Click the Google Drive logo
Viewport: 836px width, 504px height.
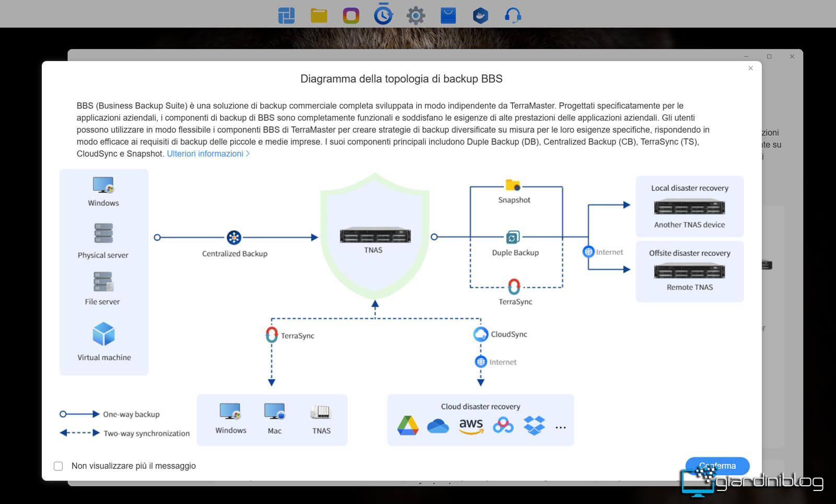click(x=408, y=426)
